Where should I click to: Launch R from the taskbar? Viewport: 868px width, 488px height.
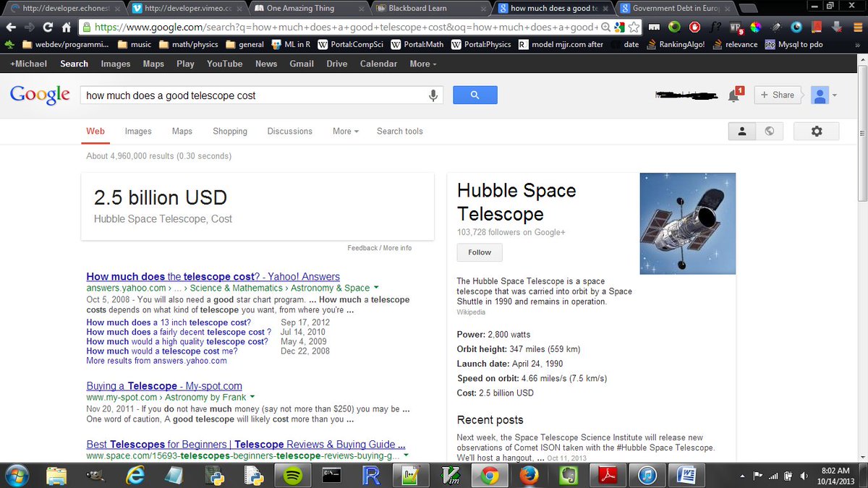point(372,475)
